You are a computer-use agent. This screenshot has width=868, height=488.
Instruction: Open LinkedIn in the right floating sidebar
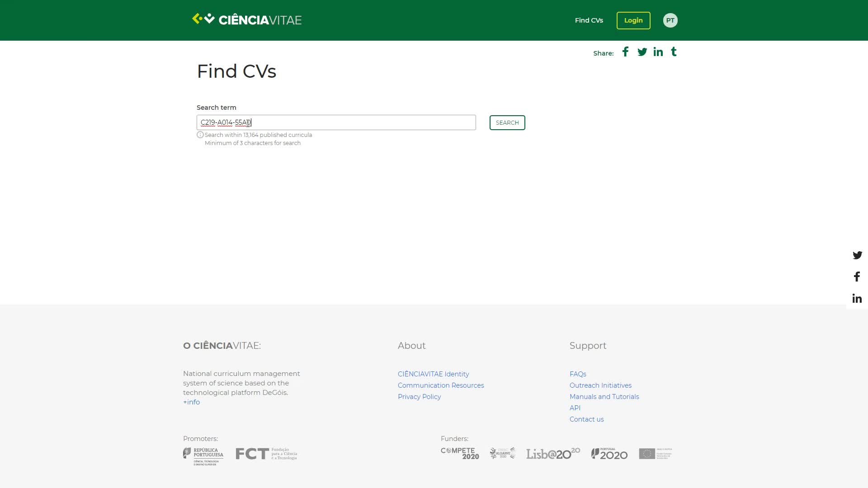point(857,298)
